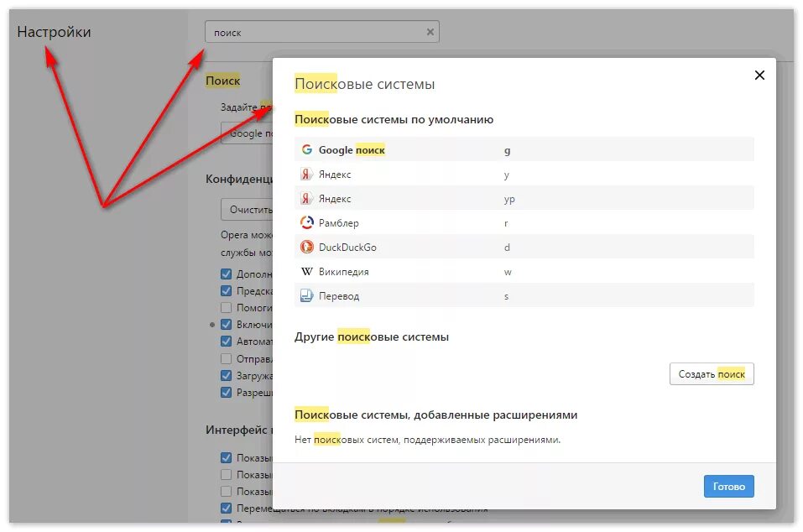The image size is (803, 532).
Task: Click the Google search engine icon
Action: (307, 149)
